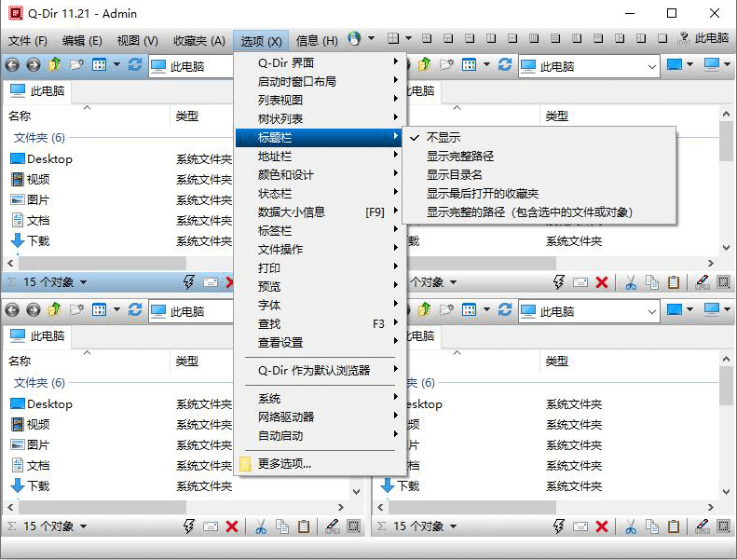Refresh the bottom-right pane

(505, 309)
